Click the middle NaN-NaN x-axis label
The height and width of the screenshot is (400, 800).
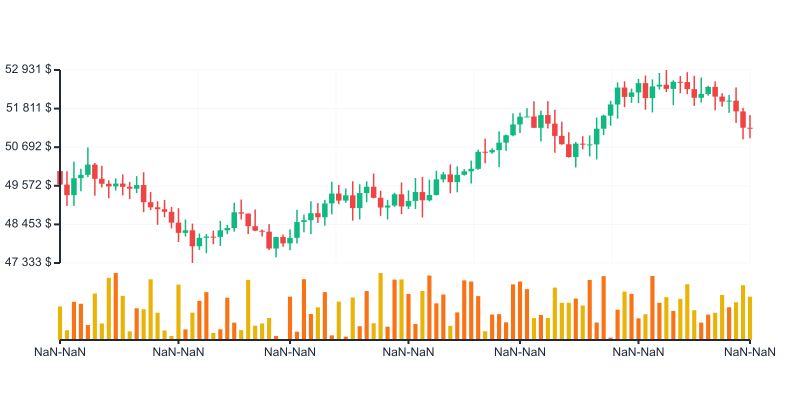point(408,352)
